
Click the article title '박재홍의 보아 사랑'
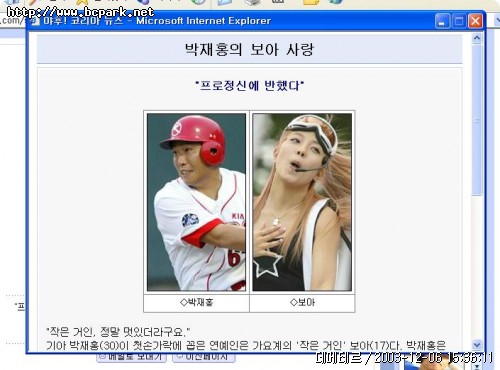[x=249, y=49]
